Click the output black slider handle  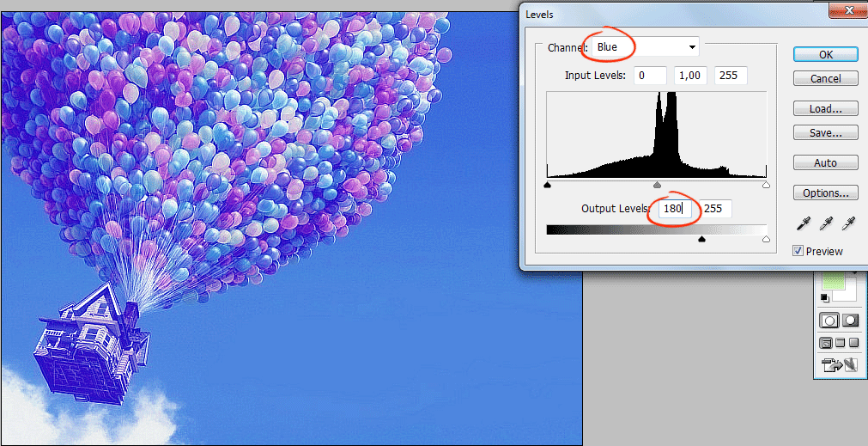tap(702, 240)
